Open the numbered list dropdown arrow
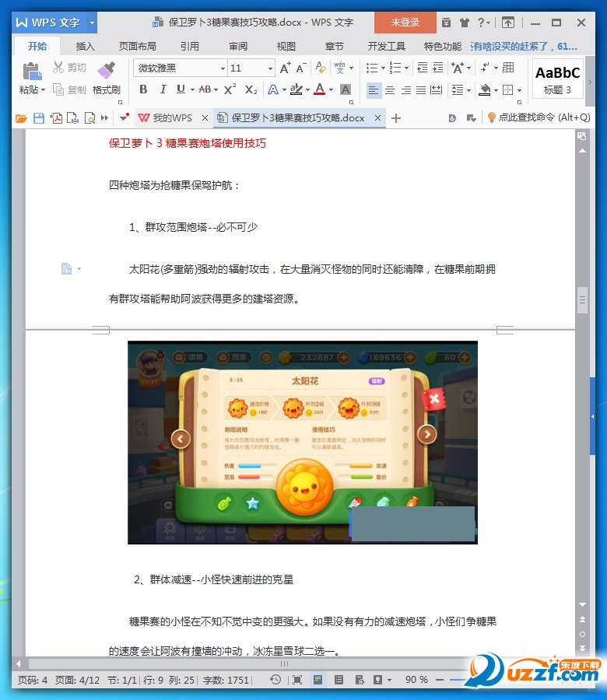The width and height of the screenshot is (607, 700). [406, 68]
